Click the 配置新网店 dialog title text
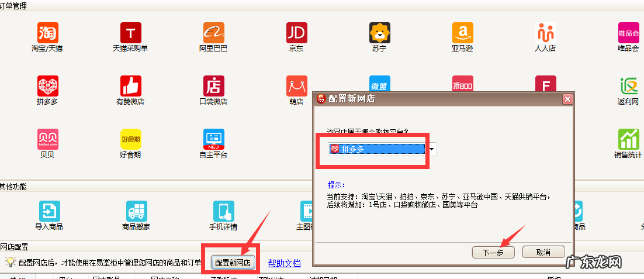 tap(352, 99)
